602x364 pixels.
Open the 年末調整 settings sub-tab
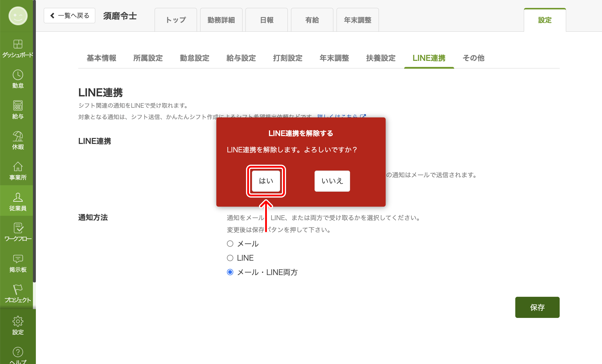point(334,58)
